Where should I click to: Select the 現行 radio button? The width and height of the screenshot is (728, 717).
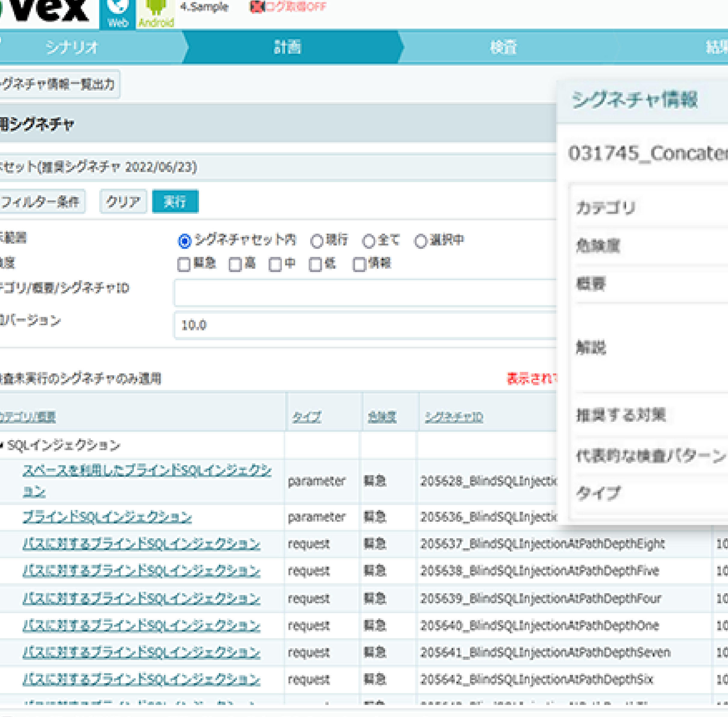(x=317, y=241)
